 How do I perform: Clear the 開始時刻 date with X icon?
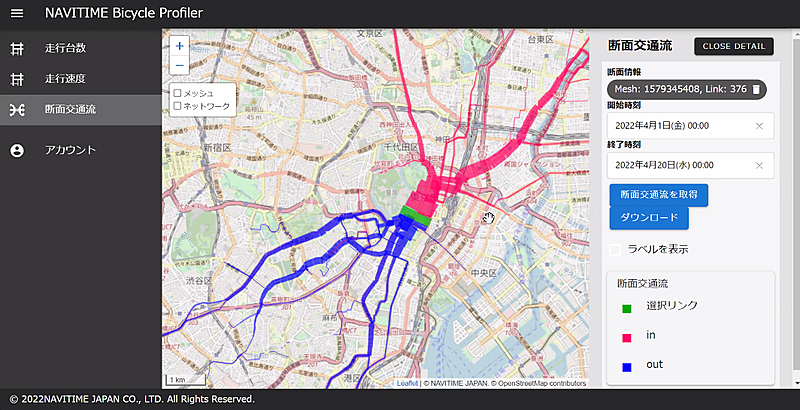click(759, 126)
